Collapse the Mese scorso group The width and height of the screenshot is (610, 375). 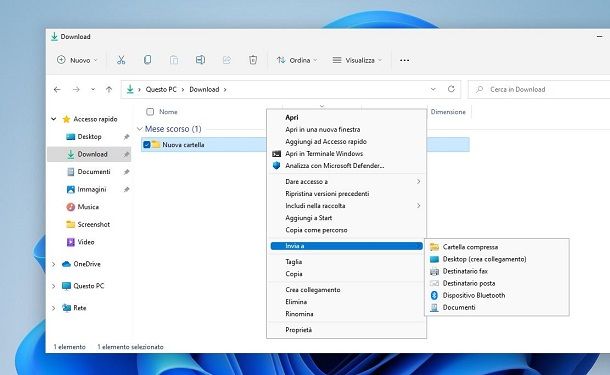tap(140, 129)
